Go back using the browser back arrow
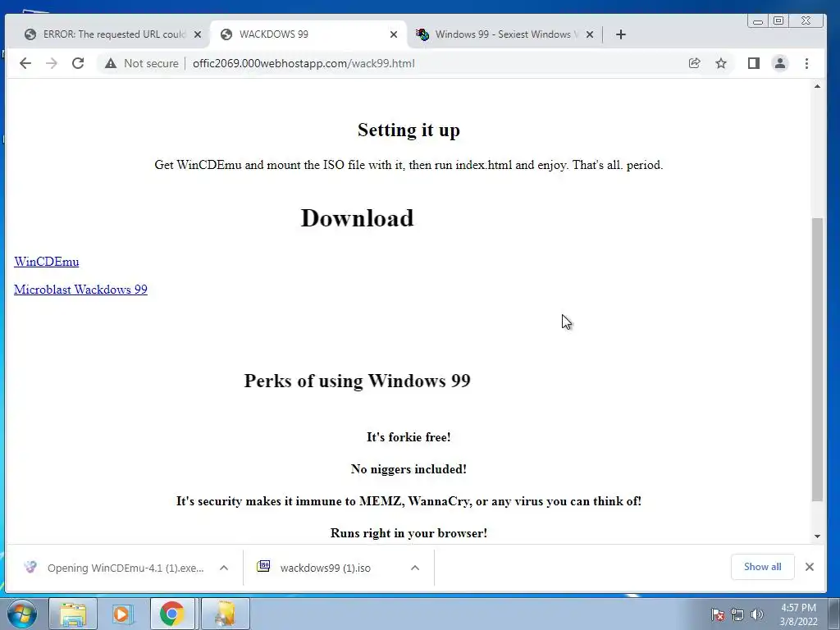The width and height of the screenshot is (840, 630). [x=25, y=63]
